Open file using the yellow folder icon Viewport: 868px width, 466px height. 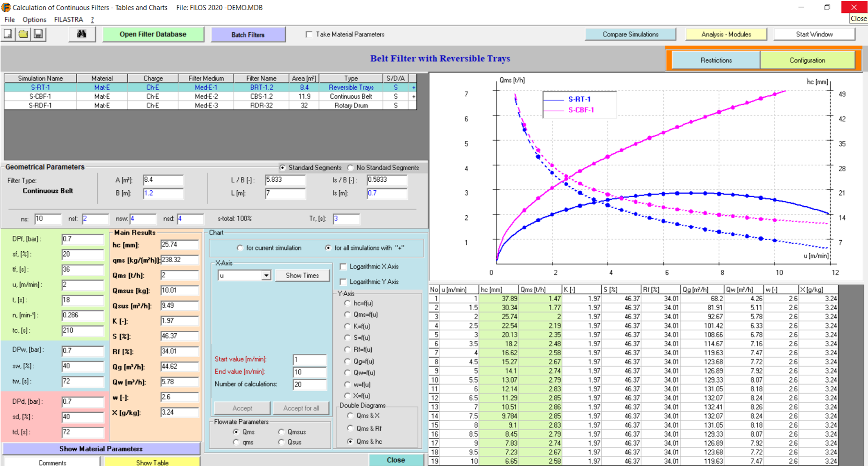click(x=23, y=34)
